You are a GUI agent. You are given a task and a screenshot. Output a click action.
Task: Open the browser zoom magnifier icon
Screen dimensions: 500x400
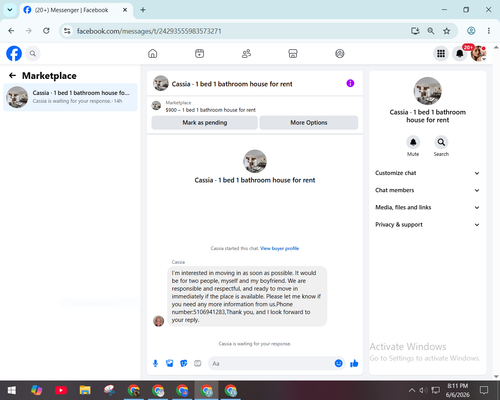point(431,31)
